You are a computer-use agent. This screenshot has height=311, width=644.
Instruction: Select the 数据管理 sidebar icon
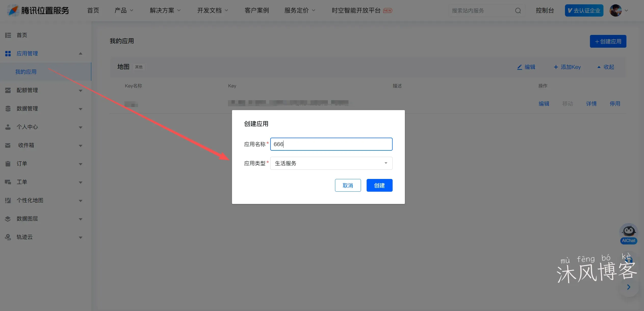(x=8, y=108)
